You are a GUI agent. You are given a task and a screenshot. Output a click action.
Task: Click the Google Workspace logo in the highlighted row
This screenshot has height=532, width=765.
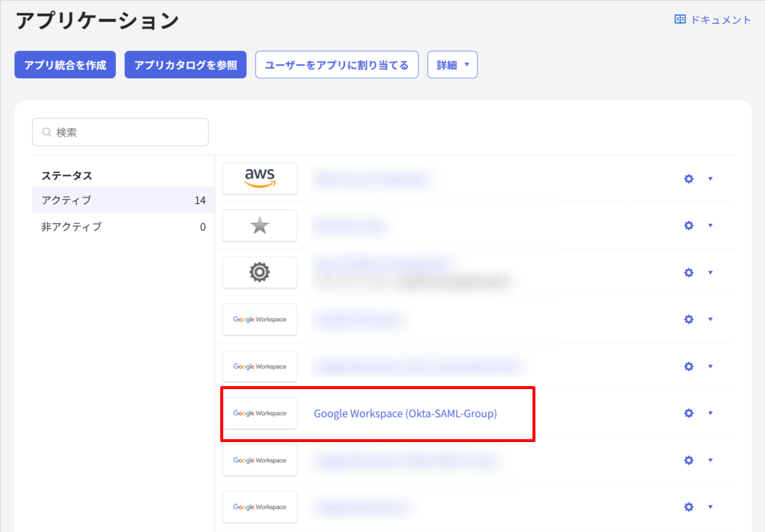(260, 413)
